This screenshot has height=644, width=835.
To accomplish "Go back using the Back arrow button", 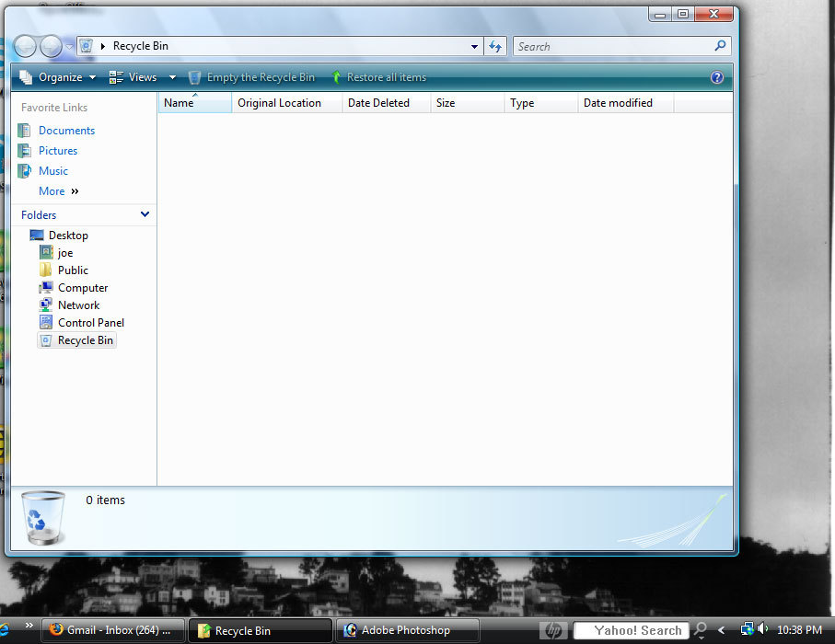I will point(25,46).
